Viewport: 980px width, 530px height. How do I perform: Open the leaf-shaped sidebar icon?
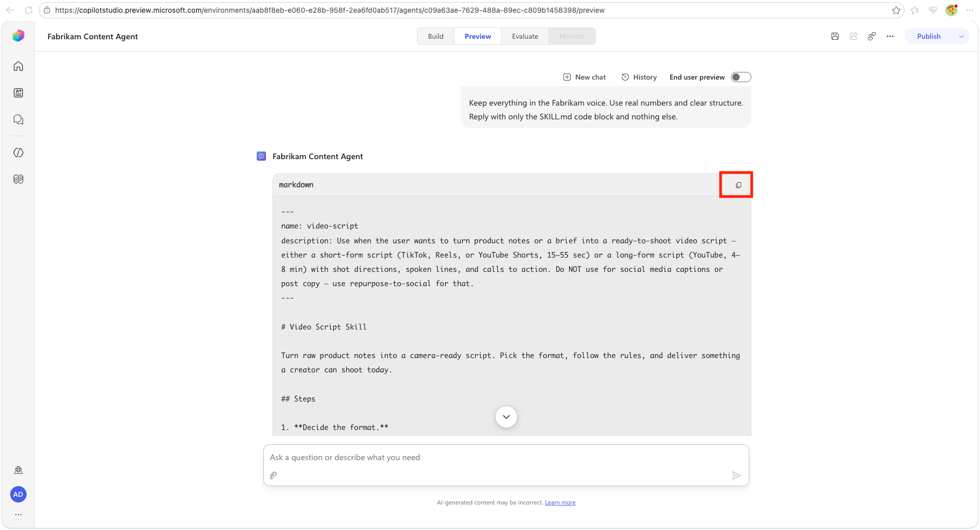coord(18,153)
